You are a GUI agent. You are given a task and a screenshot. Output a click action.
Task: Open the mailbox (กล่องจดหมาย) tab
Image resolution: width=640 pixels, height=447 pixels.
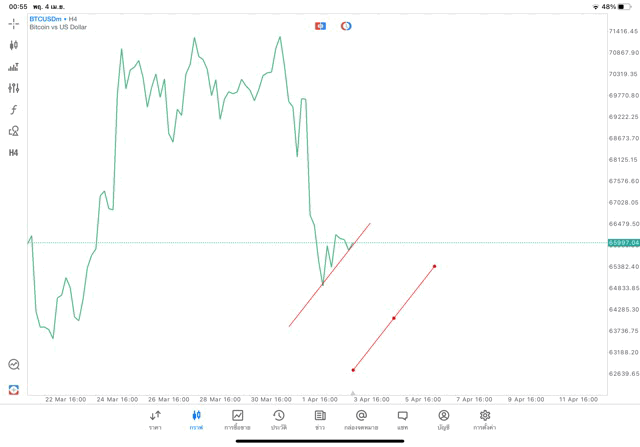click(361, 420)
